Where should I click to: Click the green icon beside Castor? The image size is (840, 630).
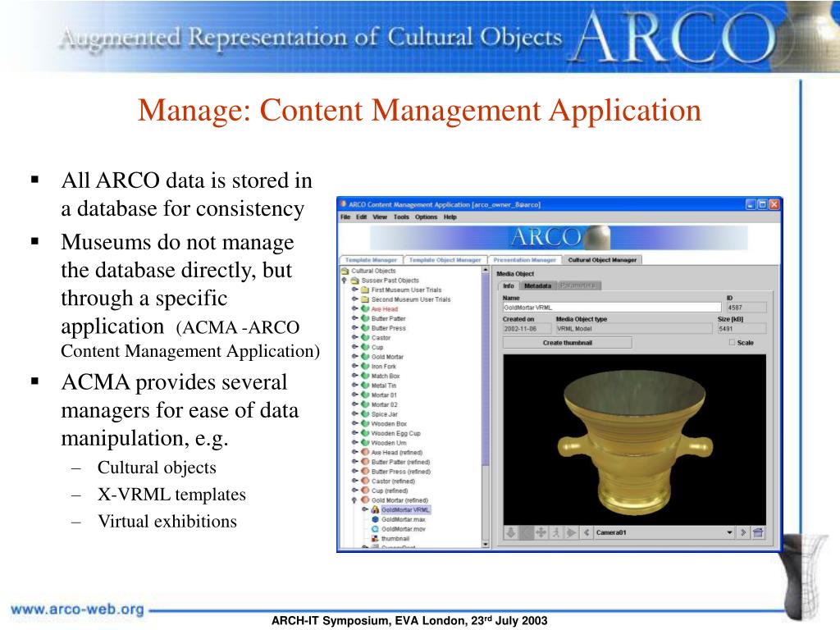tap(365, 338)
